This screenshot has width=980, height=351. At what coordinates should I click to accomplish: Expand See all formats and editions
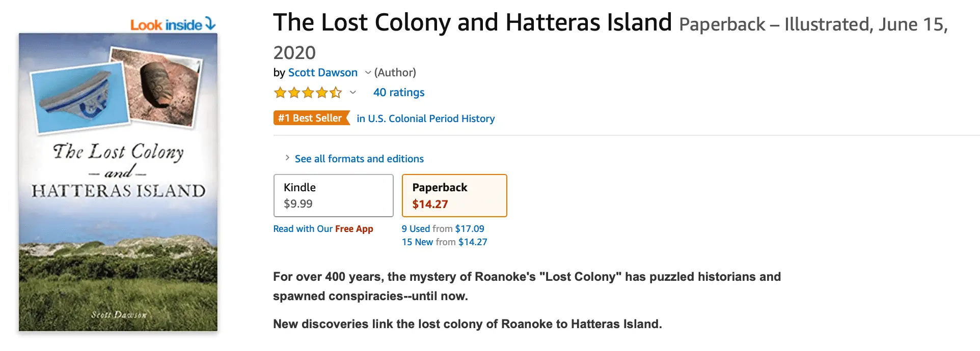[359, 159]
